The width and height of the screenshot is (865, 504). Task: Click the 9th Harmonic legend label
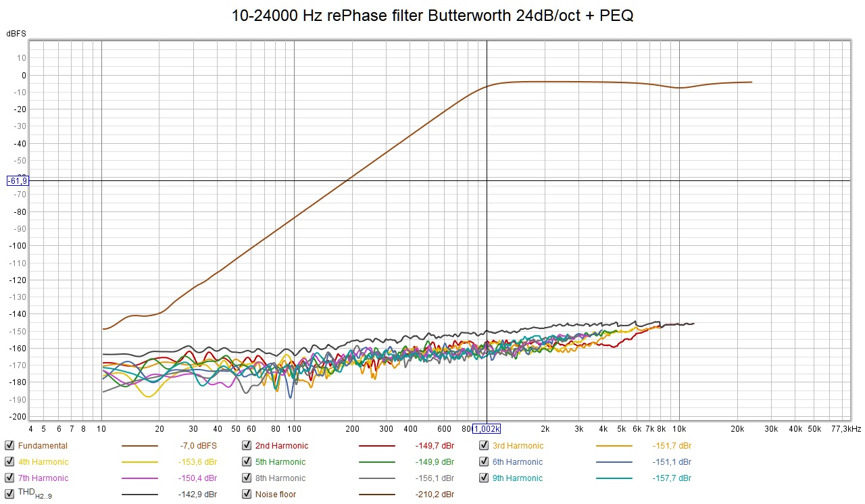pyautogui.click(x=518, y=478)
